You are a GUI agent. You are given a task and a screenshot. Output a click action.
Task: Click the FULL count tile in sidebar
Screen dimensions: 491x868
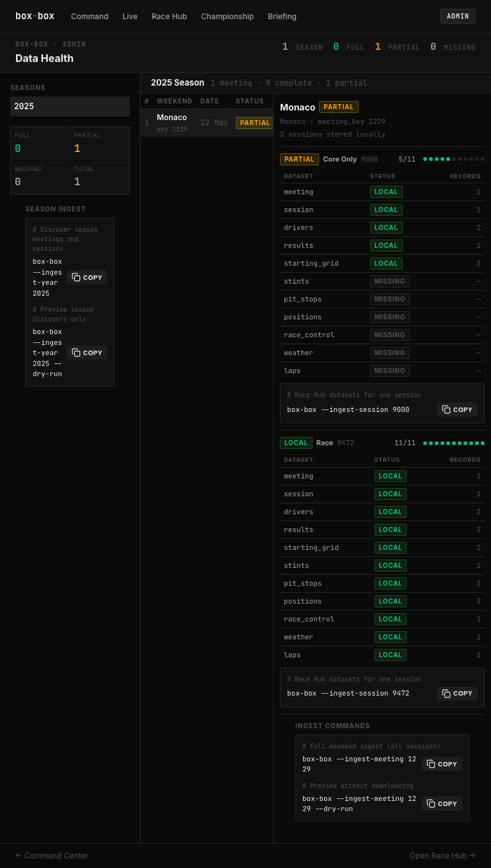[x=40, y=144]
